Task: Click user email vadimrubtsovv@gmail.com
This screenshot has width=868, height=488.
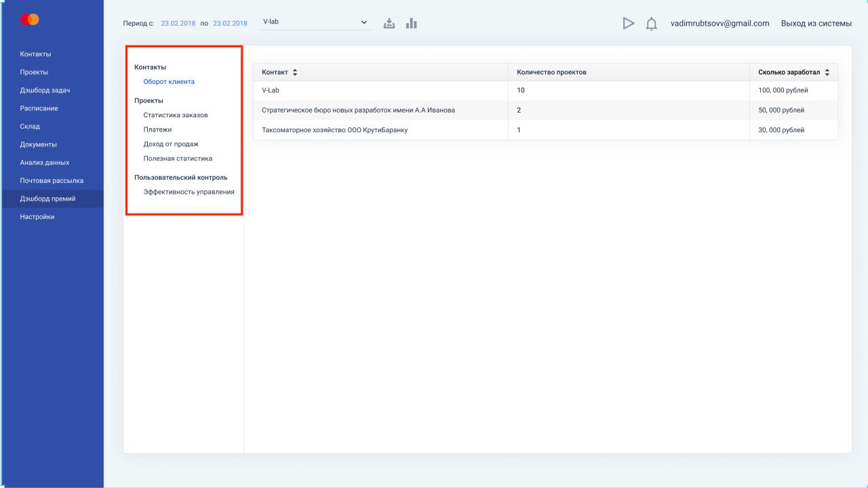Action: (720, 23)
